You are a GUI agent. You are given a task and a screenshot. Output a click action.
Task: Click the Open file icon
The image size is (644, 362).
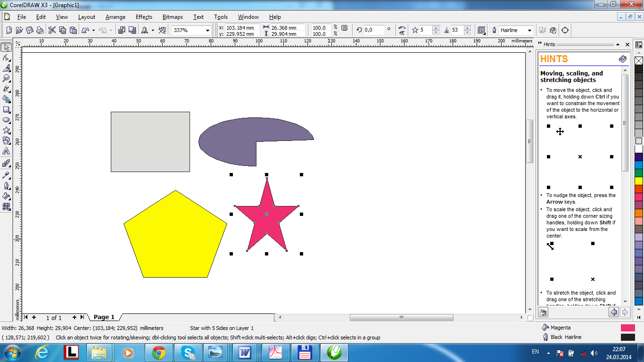pos(19,30)
